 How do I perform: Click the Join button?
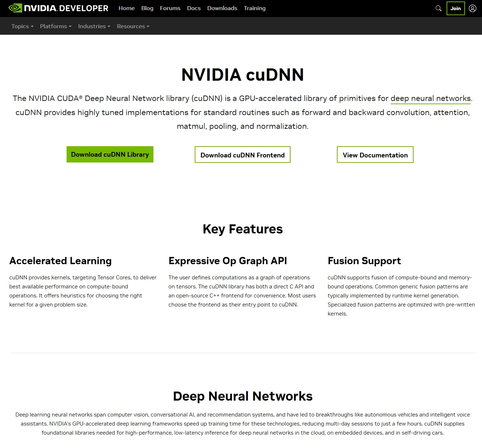(x=456, y=8)
